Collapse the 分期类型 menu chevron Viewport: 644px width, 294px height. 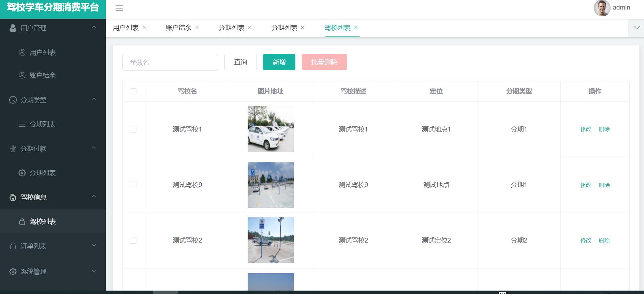coord(94,99)
